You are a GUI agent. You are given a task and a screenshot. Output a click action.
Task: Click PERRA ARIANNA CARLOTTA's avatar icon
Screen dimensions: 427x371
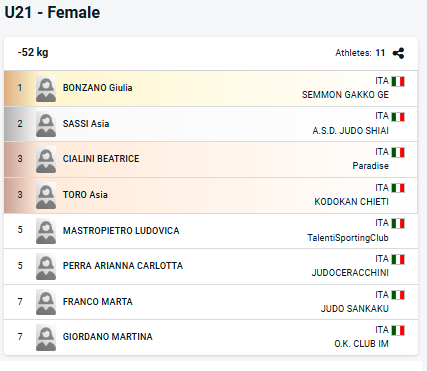(46, 266)
